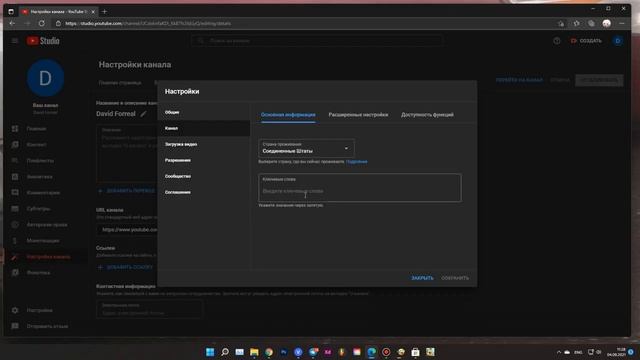This screenshot has height=360, width=640.
Task: Click the ЗАКРЫТЬ button in dialog
Action: point(422,278)
